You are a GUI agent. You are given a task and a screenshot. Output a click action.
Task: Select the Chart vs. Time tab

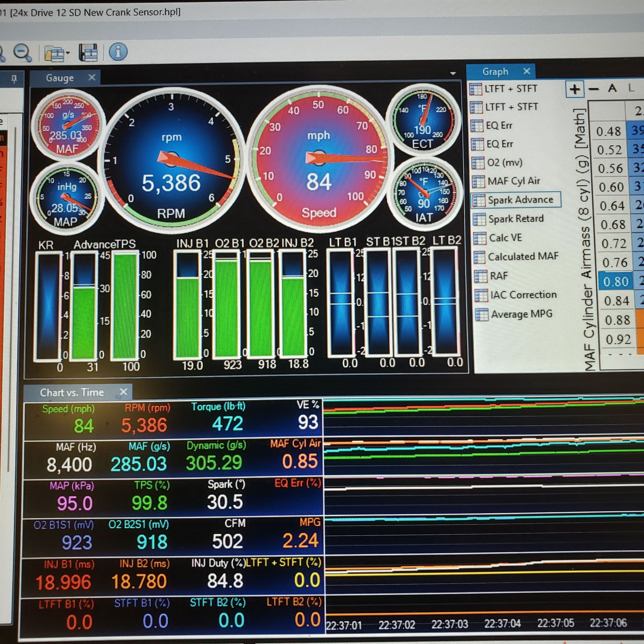(x=72, y=392)
